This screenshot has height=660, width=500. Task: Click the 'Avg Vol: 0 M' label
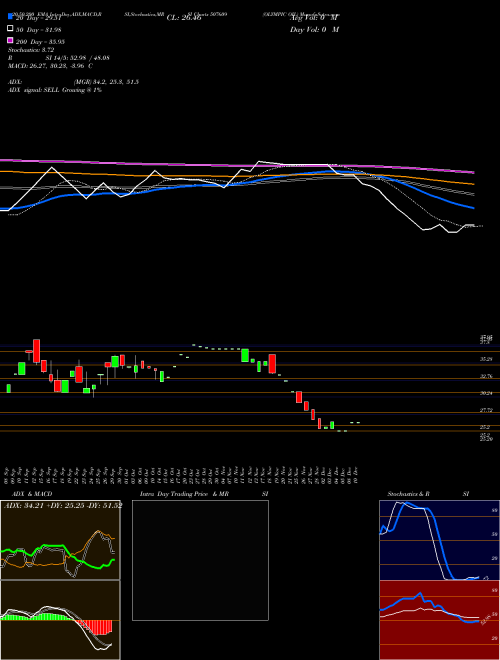(314, 18)
